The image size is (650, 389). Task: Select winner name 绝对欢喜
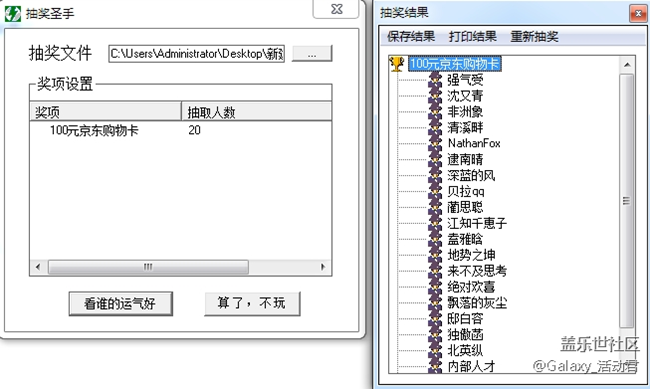click(x=471, y=287)
